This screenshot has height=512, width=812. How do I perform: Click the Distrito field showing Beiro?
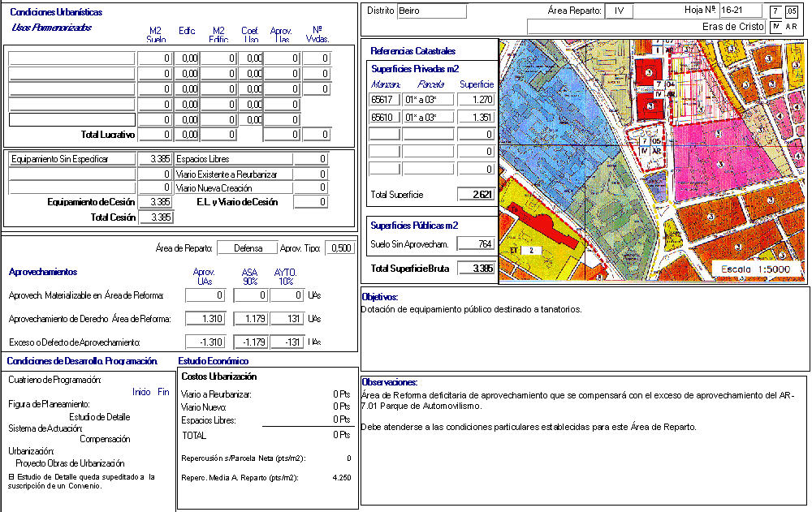[x=432, y=11]
